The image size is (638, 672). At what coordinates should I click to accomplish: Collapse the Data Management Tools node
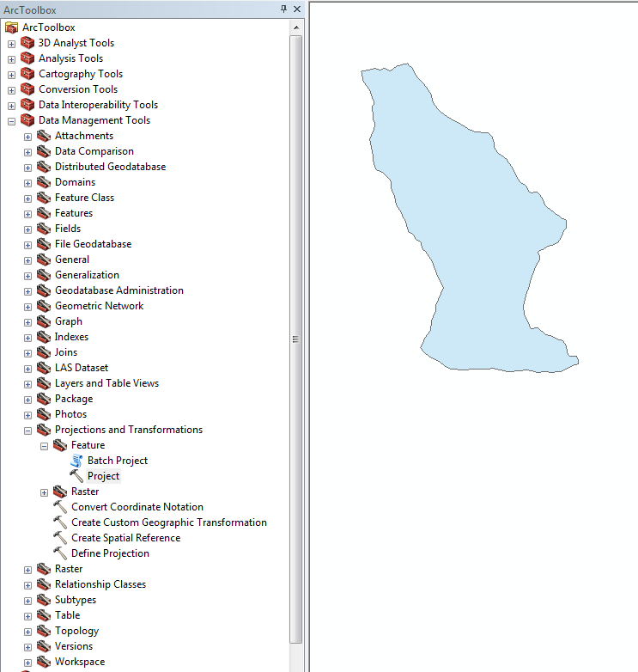pos(11,121)
